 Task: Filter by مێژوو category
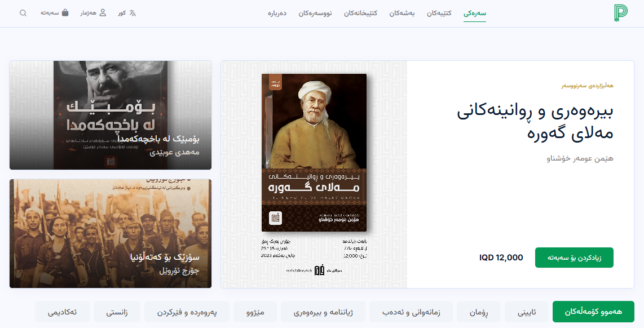coord(255,312)
